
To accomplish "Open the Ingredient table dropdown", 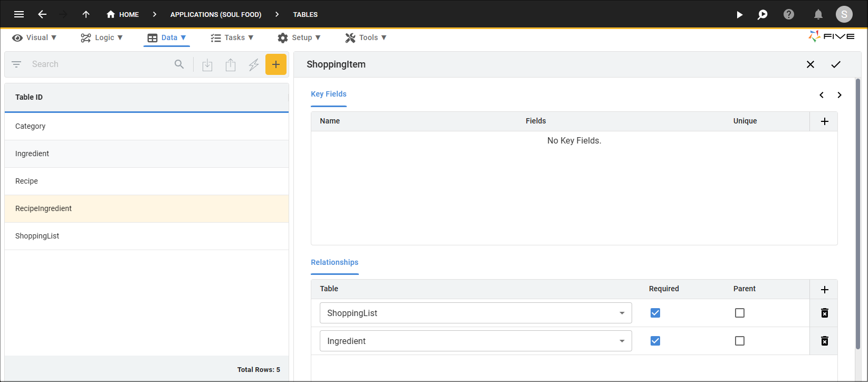I will [476, 341].
